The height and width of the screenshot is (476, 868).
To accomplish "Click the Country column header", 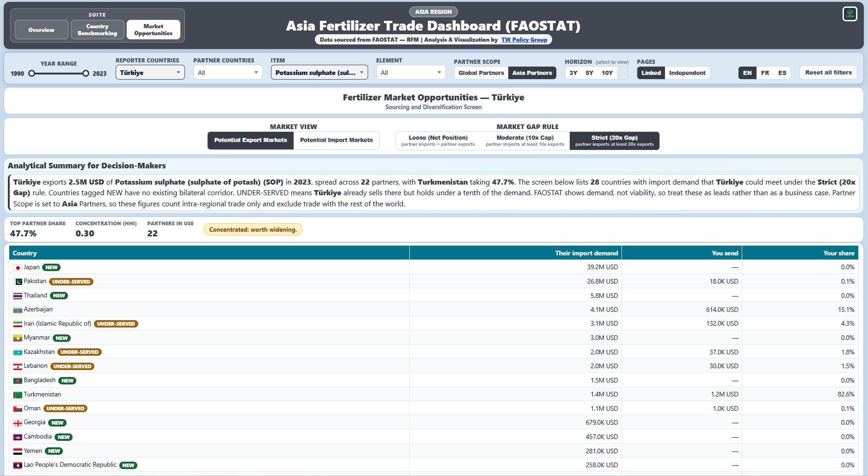I will 209,253.
